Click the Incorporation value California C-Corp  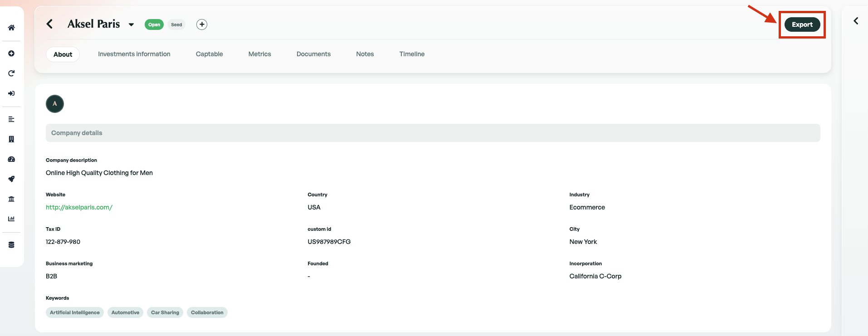tap(595, 276)
